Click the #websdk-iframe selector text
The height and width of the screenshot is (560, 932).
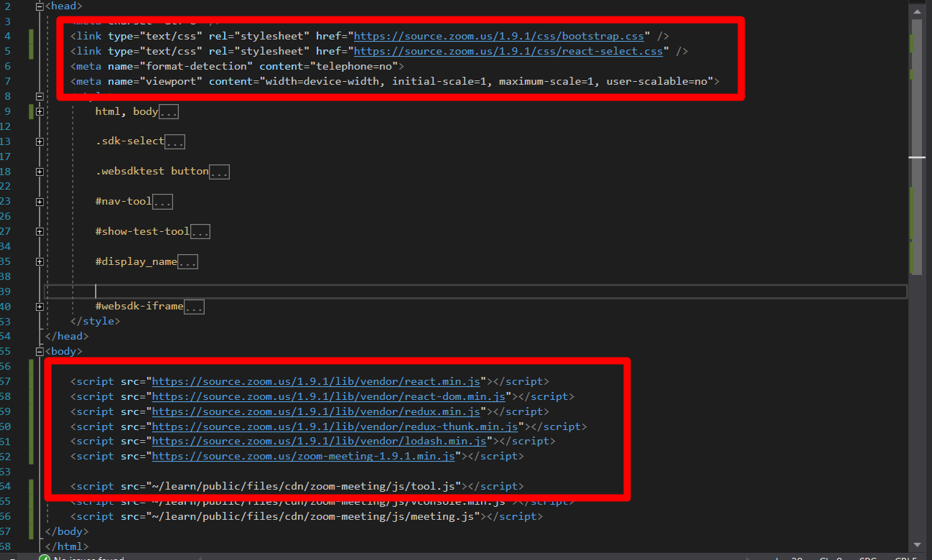(x=139, y=307)
